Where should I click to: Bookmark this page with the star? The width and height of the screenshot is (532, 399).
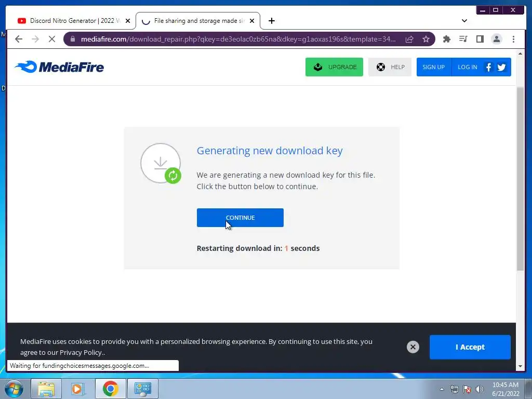coord(426,39)
